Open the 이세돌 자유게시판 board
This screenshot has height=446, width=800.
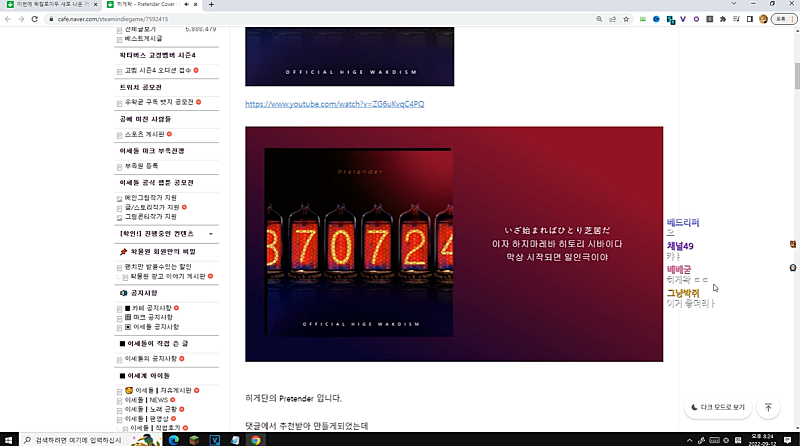(x=163, y=390)
